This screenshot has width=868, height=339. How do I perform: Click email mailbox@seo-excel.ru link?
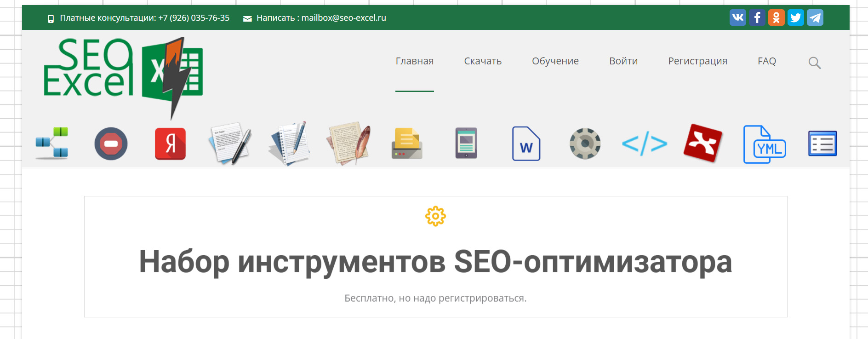click(343, 18)
